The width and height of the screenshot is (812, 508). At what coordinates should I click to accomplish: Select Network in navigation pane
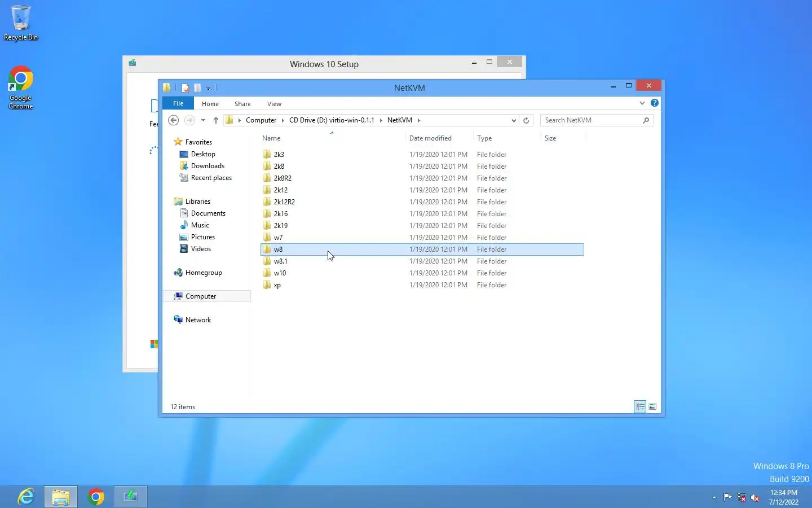pos(198,320)
